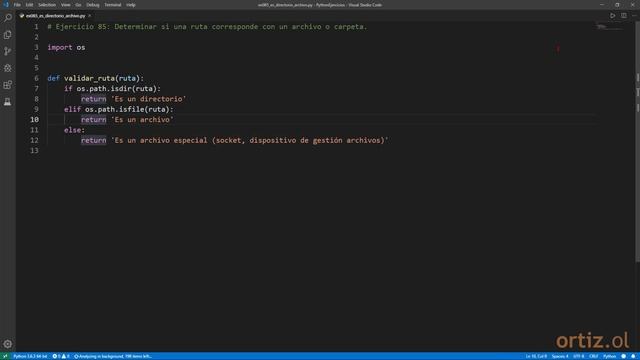This screenshot has width=640, height=360.
Task: Click line number 6 in gutter
Action: click(x=36, y=78)
